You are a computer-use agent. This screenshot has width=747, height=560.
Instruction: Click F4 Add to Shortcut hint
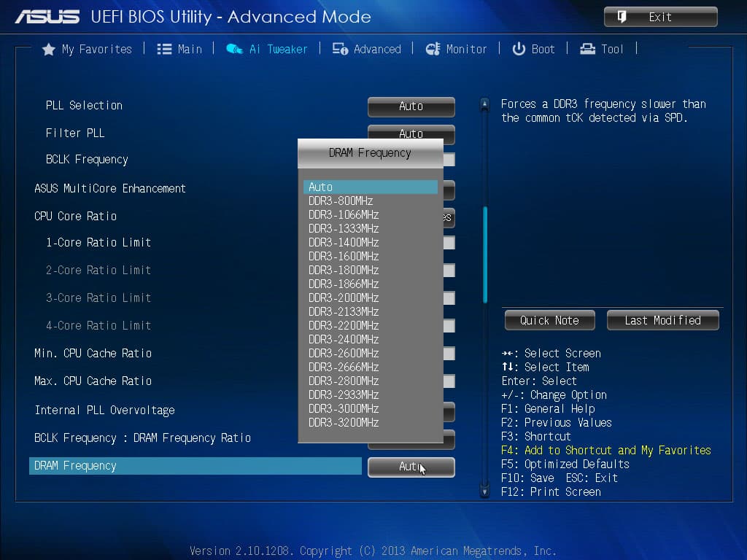606,451
